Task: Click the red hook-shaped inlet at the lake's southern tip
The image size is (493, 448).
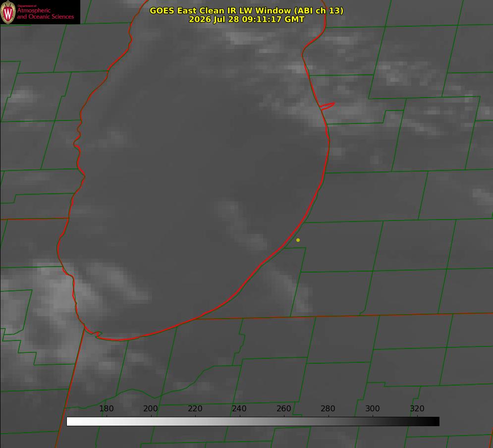Action: [x=98, y=335]
